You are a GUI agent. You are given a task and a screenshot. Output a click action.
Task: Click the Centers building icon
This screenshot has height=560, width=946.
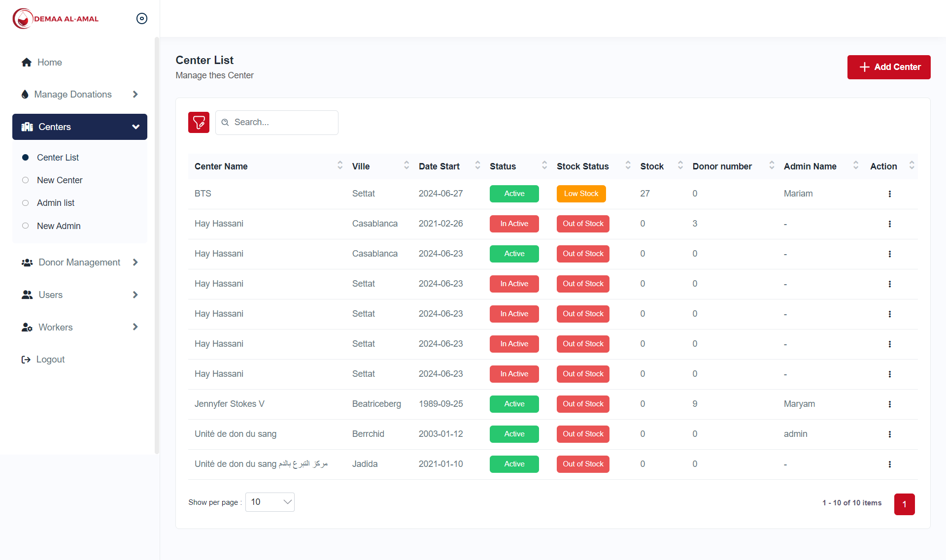27,127
